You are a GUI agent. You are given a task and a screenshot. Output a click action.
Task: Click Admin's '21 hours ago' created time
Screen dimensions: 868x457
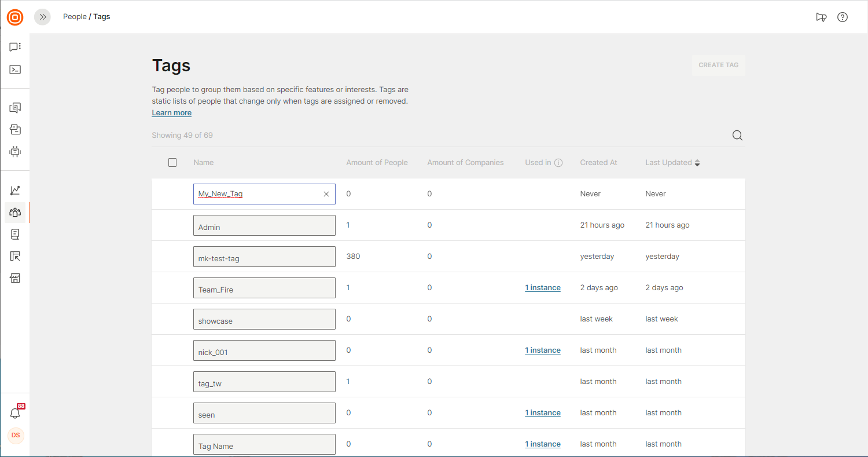click(x=602, y=225)
